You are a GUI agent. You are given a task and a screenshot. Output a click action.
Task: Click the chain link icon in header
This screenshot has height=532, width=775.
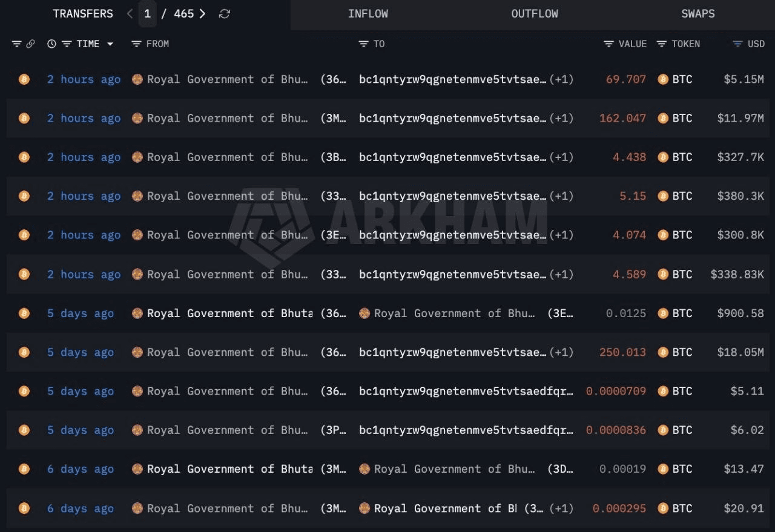point(30,44)
